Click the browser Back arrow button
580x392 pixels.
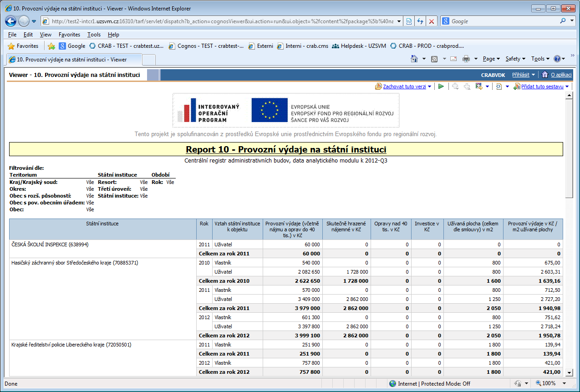10,21
